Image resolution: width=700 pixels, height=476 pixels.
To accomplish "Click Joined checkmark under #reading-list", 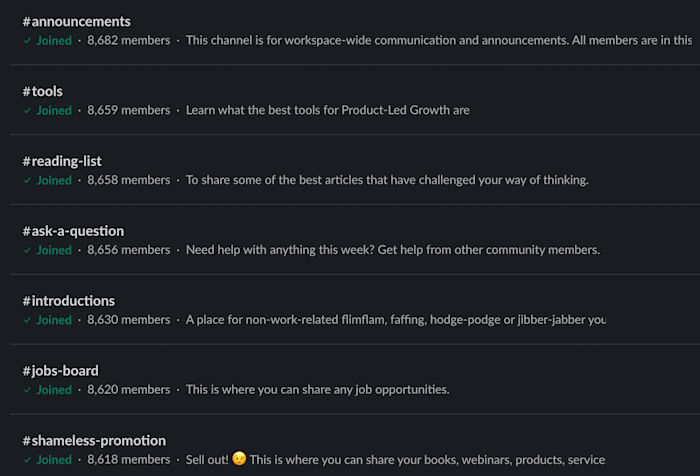I will click(28, 181).
